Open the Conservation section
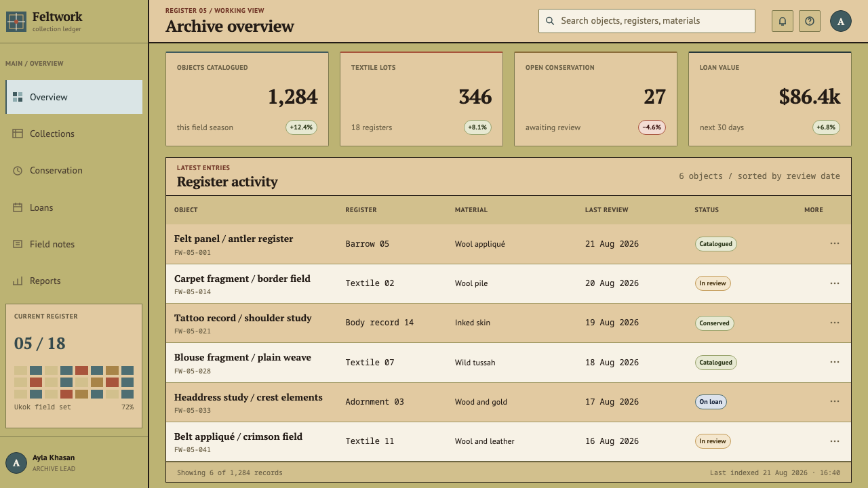This screenshot has height=488, width=868. point(74,171)
